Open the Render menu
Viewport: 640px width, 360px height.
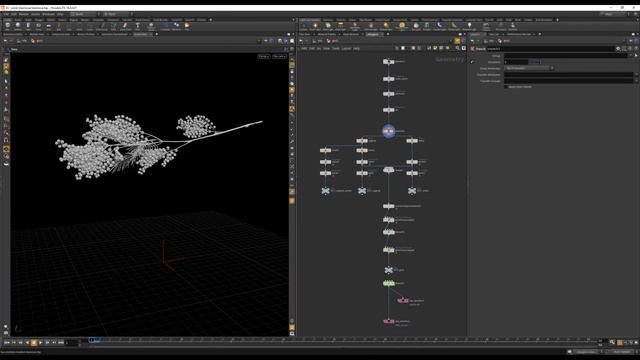pyautogui.click(x=24, y=14)
